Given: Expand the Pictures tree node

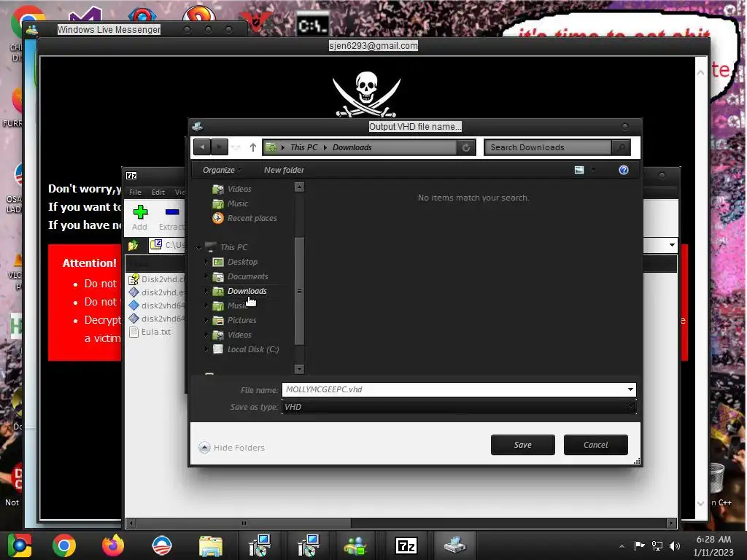Looking at the screenshot, I should [206, 321].
